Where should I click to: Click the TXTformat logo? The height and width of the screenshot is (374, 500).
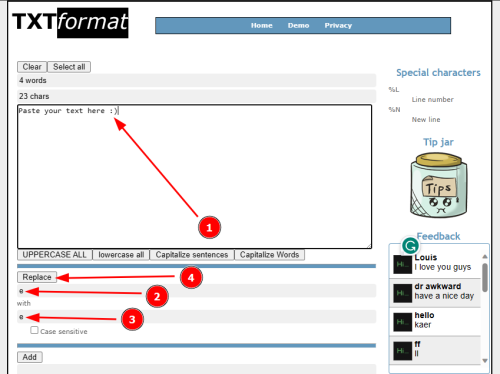point(70,23)
